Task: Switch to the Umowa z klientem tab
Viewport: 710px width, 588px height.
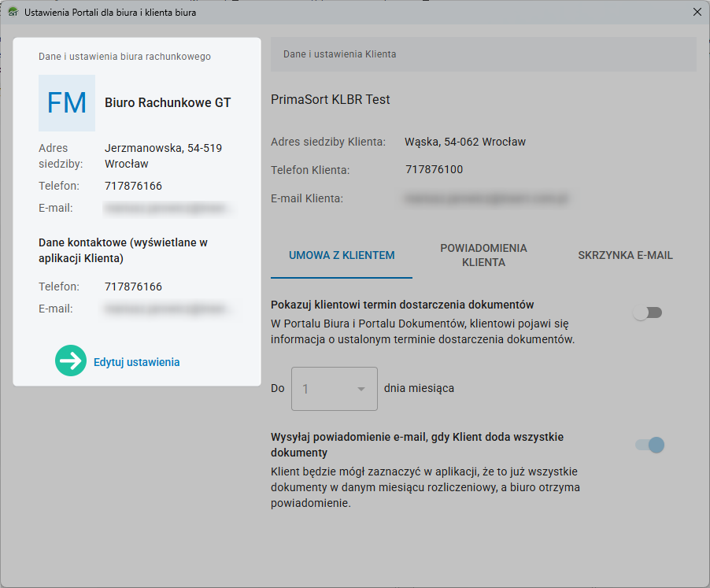Action: coord(342,255)
